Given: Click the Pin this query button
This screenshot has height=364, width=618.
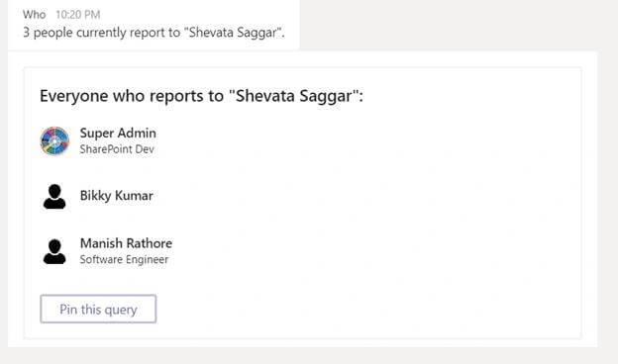Looking at the screenshot, I should pyautogui.click(x=98, y=309).
